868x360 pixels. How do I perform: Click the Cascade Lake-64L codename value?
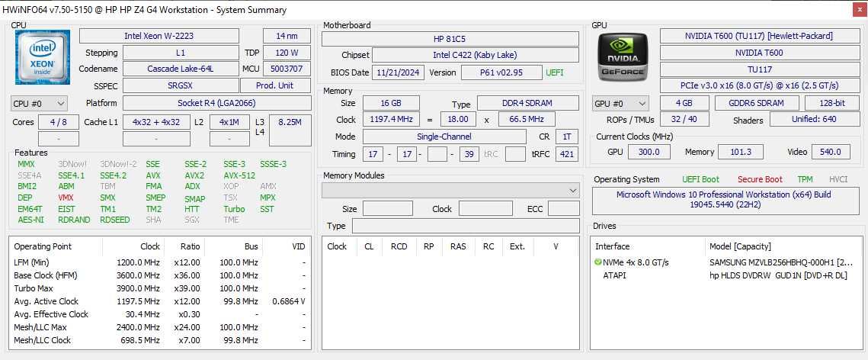point(180,69)
